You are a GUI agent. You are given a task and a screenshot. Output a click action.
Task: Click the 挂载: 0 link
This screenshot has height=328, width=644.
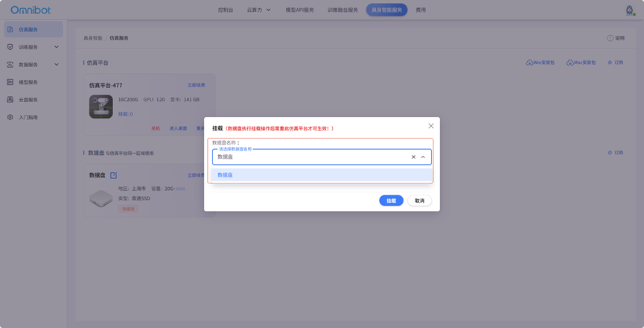point(125,114)
